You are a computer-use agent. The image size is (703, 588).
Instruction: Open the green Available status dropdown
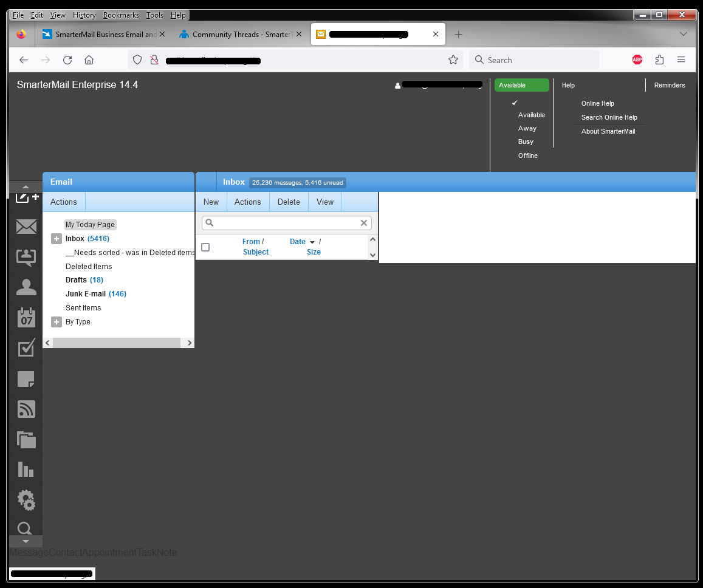click(521, 86)
